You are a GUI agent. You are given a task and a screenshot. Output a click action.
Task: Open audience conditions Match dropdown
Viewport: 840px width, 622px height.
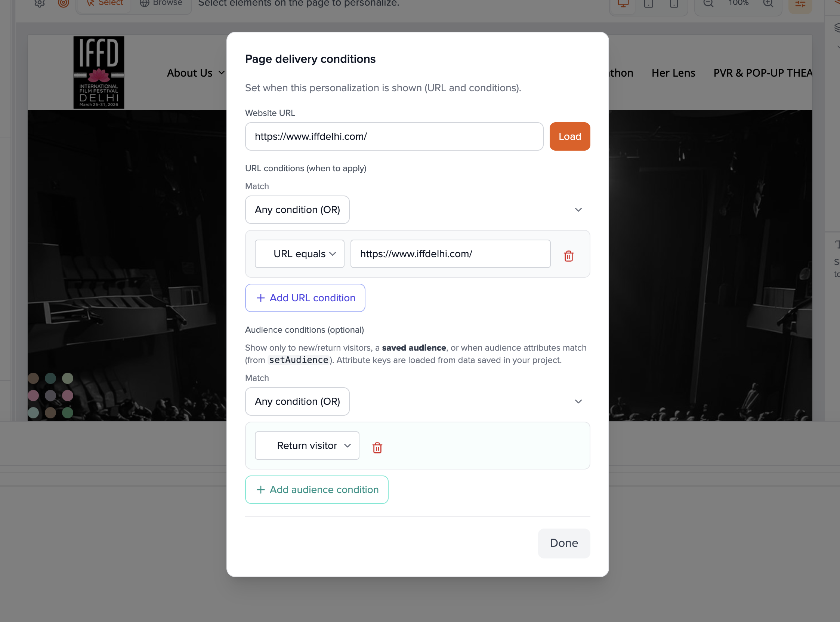click(417, 401)
